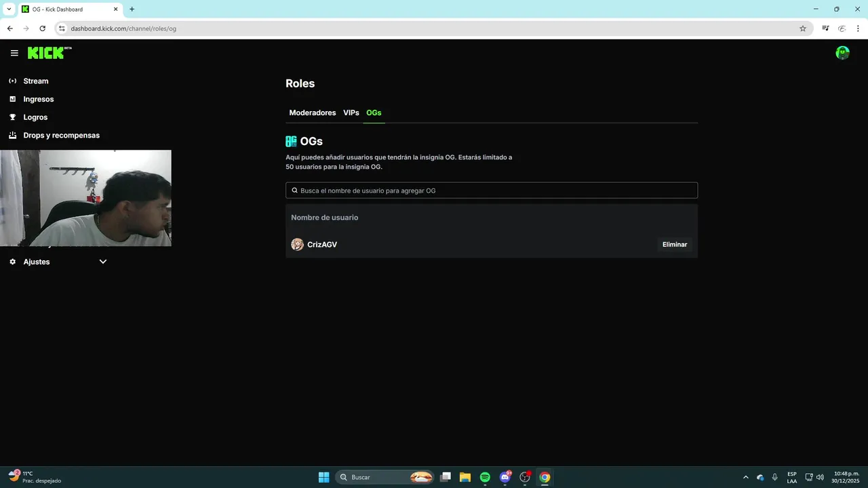The height and width of the screenshot is (488, 868).
Task: Open the clock and date panel
Action: pyautogui.click(x=846, y=477)
